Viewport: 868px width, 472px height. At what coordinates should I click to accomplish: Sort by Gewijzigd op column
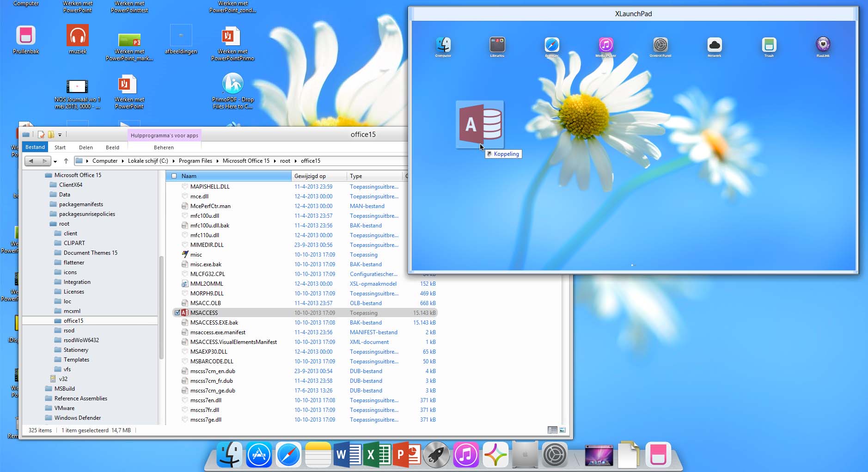[x=319, y=176]
